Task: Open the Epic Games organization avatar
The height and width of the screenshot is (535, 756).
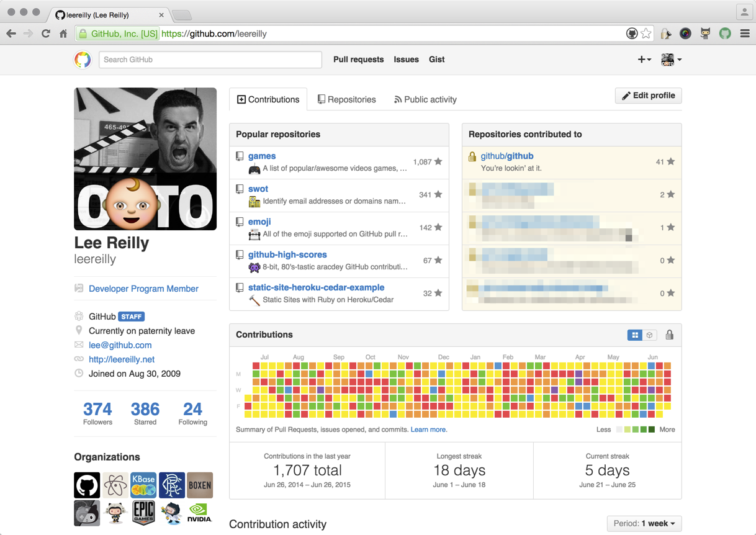Action: click(x=143, y=513)
